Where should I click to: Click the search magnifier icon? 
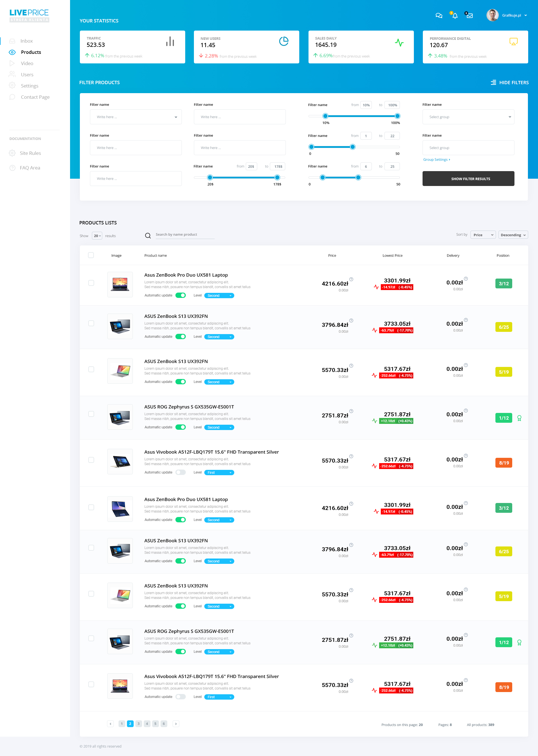coord(148,235)
